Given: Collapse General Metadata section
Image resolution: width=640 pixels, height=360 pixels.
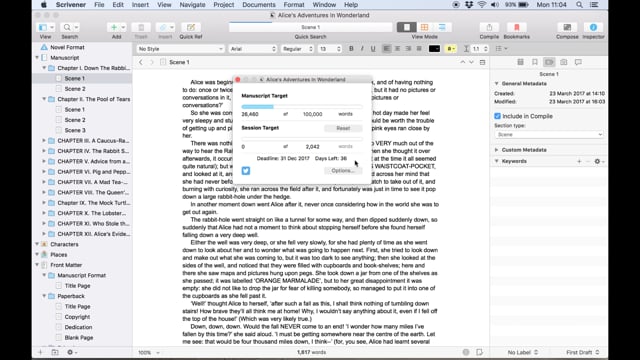Looking at the screenshot, I should click(x=497, y=83).
